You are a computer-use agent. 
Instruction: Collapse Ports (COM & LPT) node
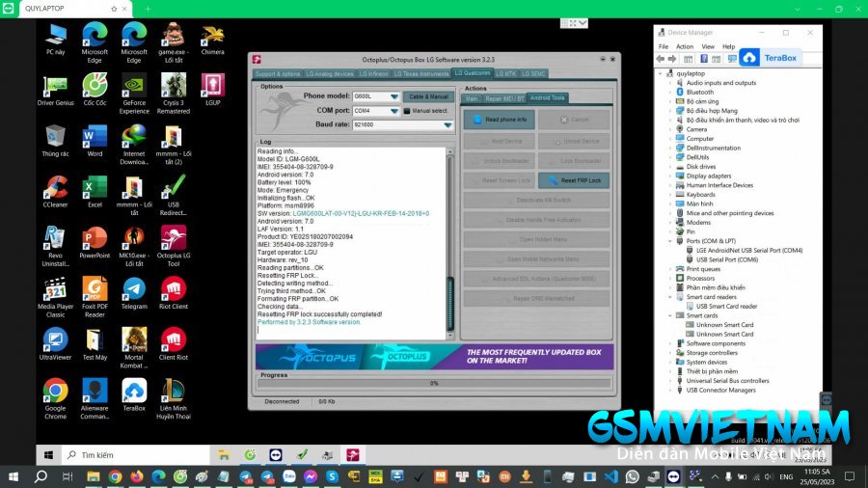pos(670,241)
